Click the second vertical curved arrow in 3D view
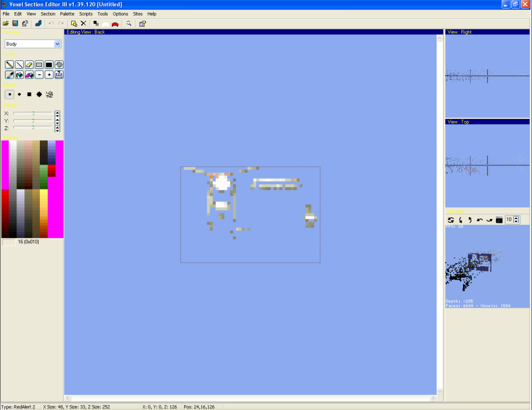The height and width of the screenshot is (410, 532). 470,220
